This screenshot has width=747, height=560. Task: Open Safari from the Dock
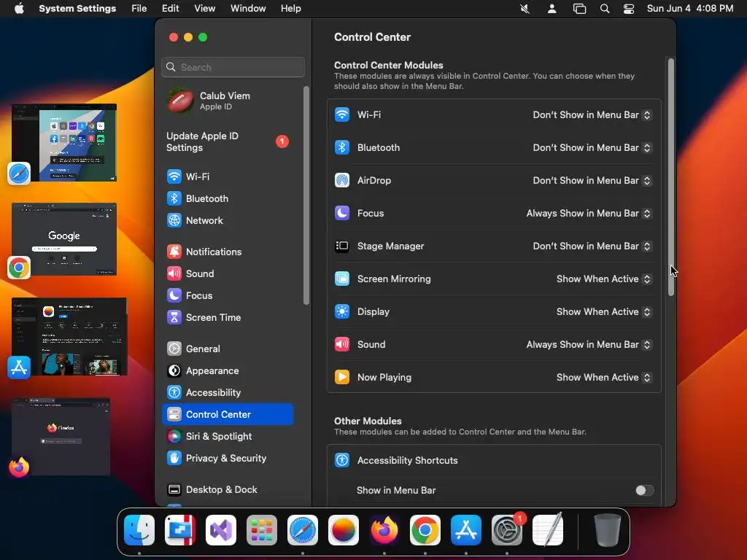[303, 530]
